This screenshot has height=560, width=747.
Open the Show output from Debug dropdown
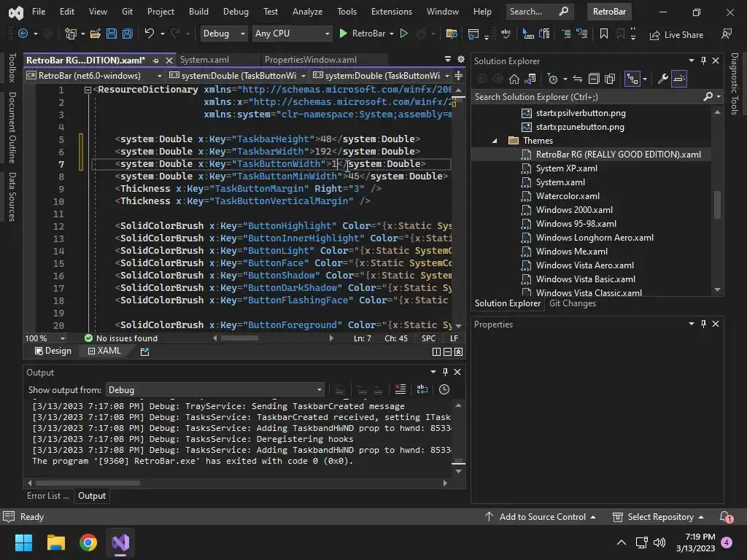[214, 390]
